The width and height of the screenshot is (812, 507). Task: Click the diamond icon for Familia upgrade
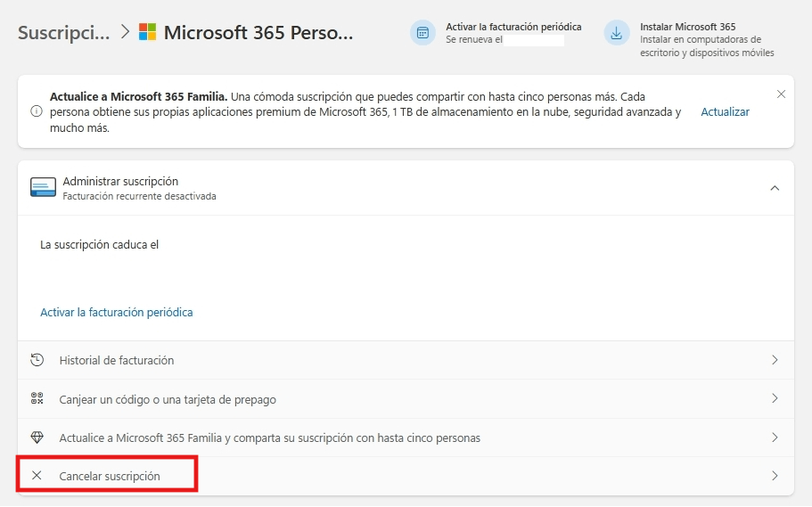(x=37, y=437)
